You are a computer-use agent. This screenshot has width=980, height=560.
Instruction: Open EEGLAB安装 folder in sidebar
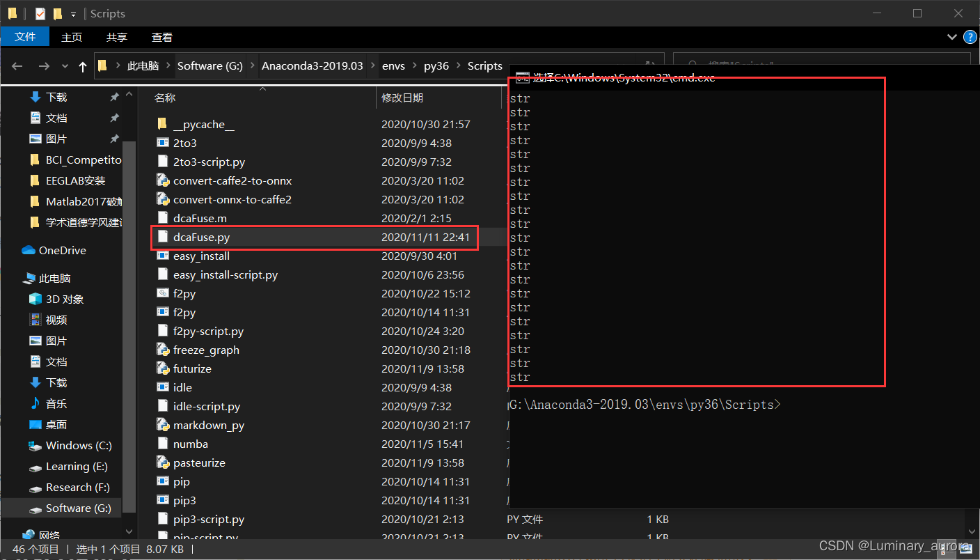pyautogui.click(x=75, y=181)
